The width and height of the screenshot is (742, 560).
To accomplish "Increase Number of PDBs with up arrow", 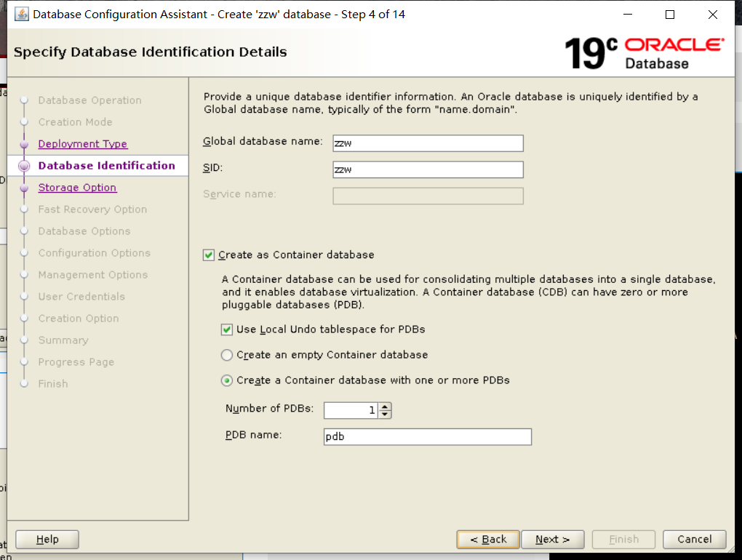I will [x=386, y=407].
